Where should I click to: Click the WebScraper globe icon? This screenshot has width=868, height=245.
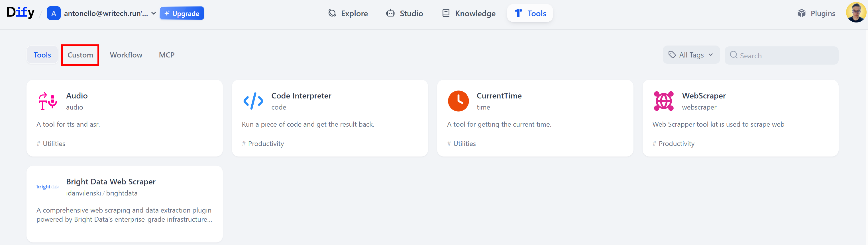click(x=663, y=101)
